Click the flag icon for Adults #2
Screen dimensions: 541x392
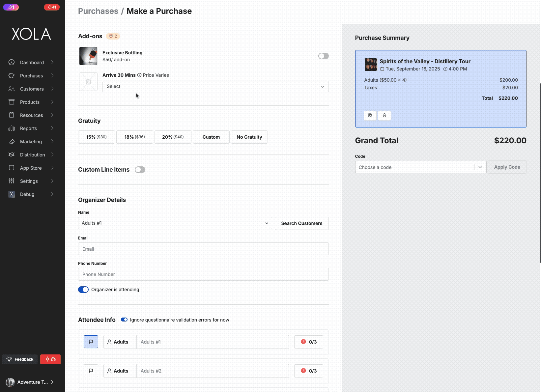click(91, 371)
